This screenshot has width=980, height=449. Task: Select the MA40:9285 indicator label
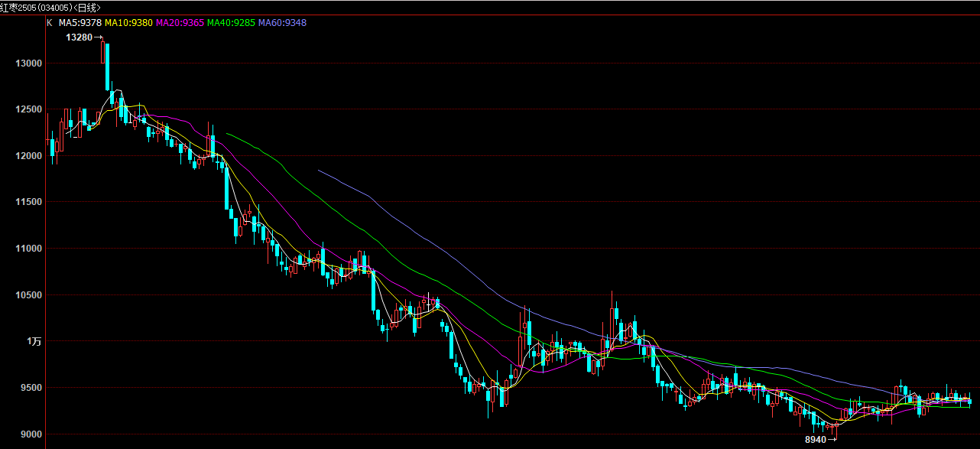231,23
